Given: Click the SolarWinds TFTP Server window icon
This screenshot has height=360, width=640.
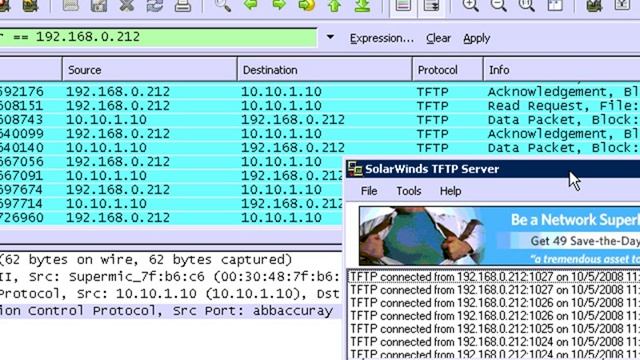Looking at the screenshot, I should pos(355,169).
